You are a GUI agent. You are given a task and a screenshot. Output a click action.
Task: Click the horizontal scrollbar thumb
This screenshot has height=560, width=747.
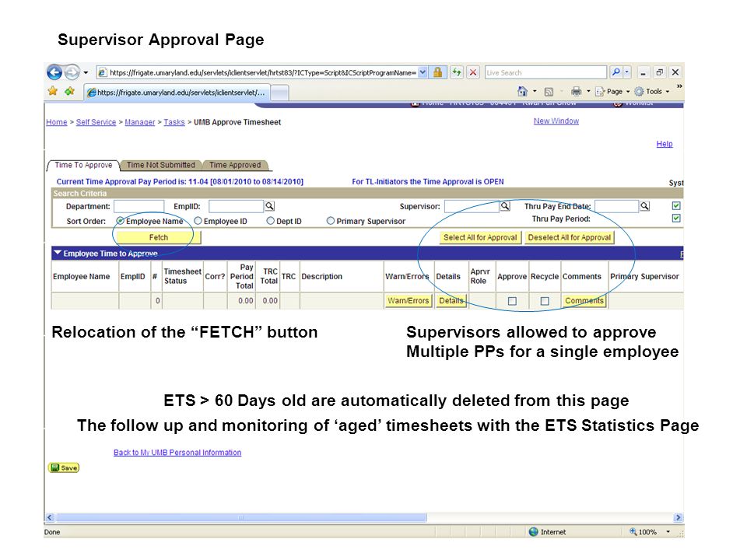[x=241, y=518]
